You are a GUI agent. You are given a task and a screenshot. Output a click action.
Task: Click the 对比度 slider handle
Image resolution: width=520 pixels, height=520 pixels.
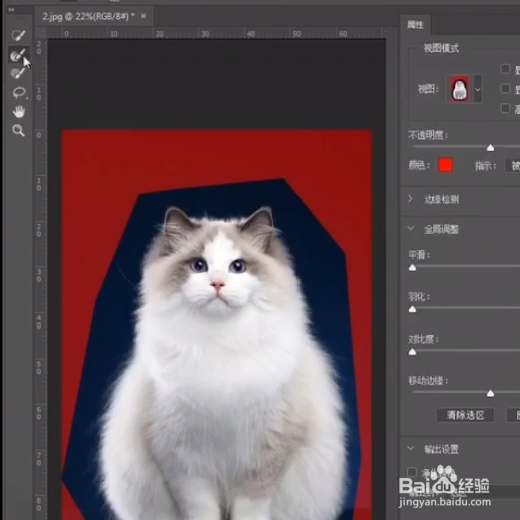[x=412, y=352]
